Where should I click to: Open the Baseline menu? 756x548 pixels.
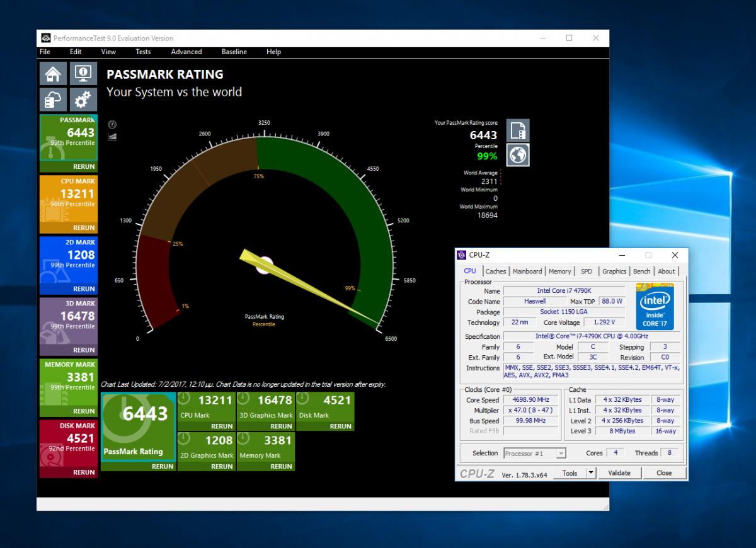coord(234,52)
